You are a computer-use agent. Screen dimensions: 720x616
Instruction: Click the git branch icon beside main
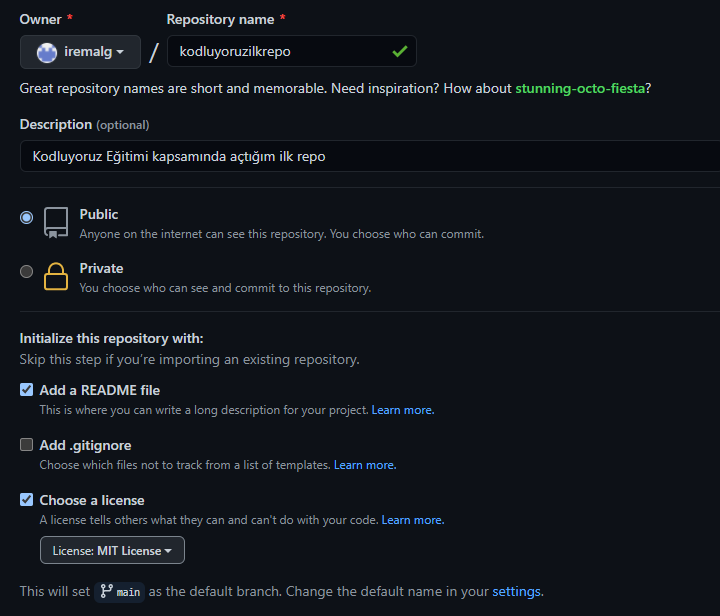coord(107,591)
